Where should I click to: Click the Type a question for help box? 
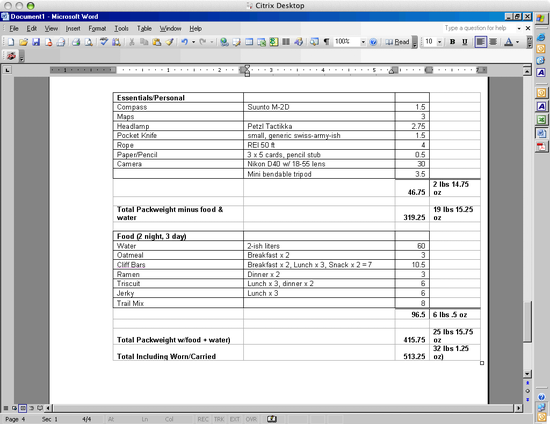[x=479, y=28]
